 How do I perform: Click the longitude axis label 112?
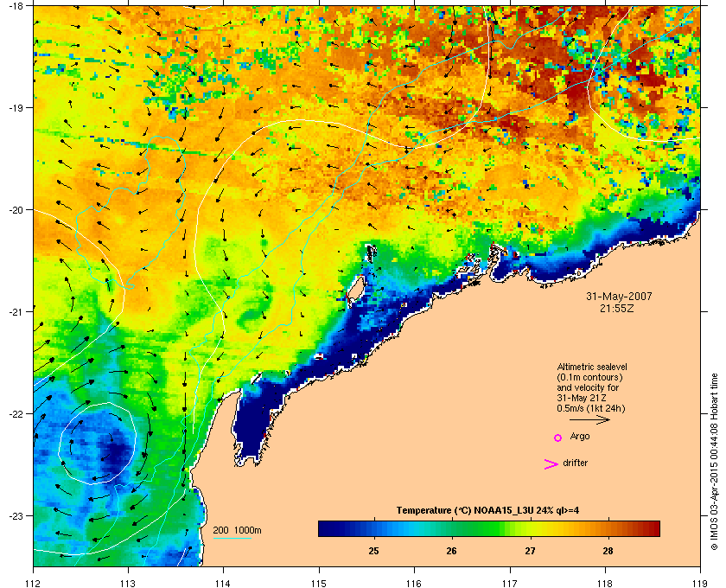click(34, 583)
